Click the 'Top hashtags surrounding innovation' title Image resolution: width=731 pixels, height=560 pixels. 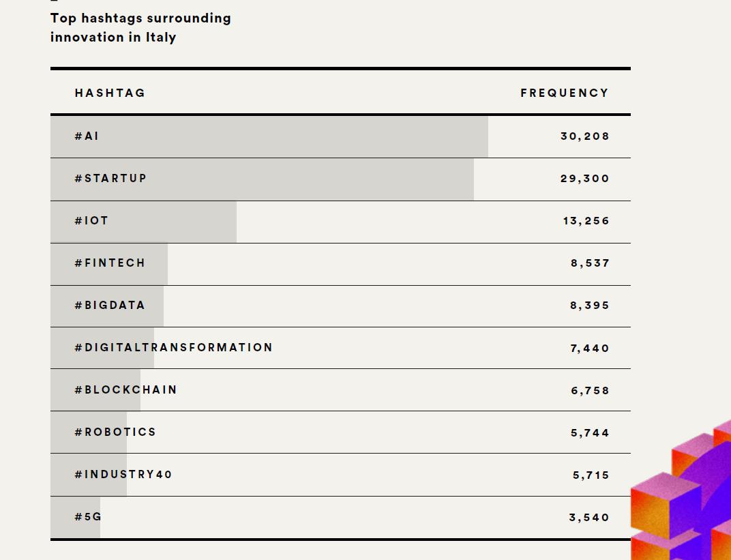coord(140,27)
